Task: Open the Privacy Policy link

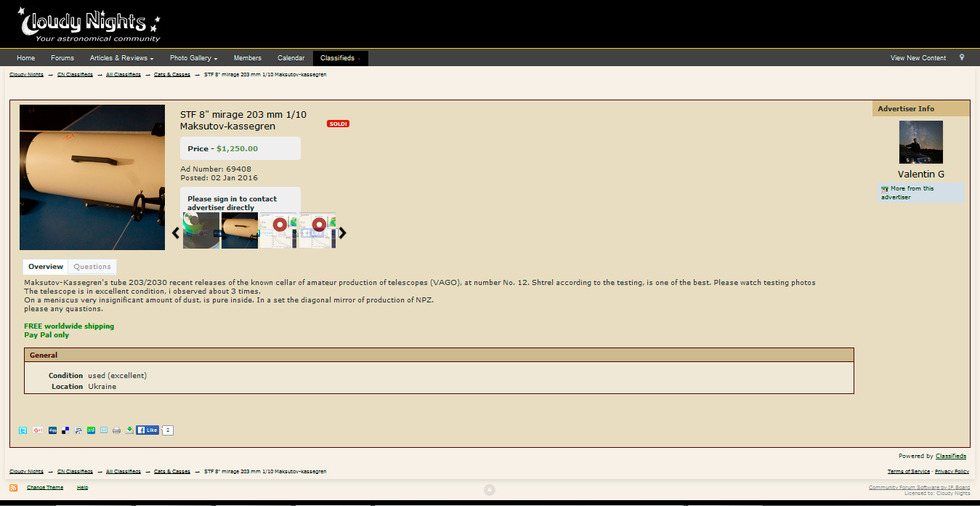Action: pyautogui.click(x=952, y=472)
